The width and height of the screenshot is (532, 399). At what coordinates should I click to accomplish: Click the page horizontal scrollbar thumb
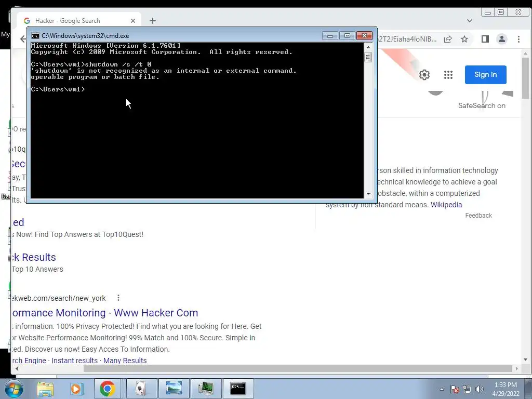tap(298, 368)
